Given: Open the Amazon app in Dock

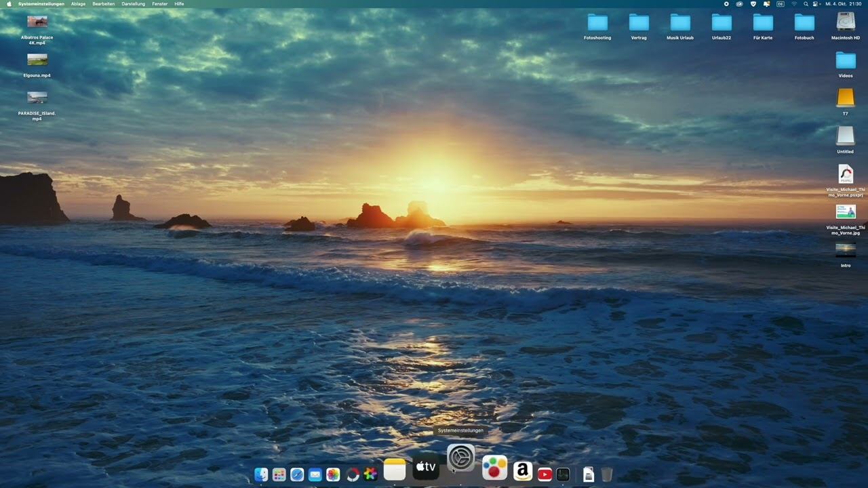Looking at the screenshot, I should pos(523,471).
